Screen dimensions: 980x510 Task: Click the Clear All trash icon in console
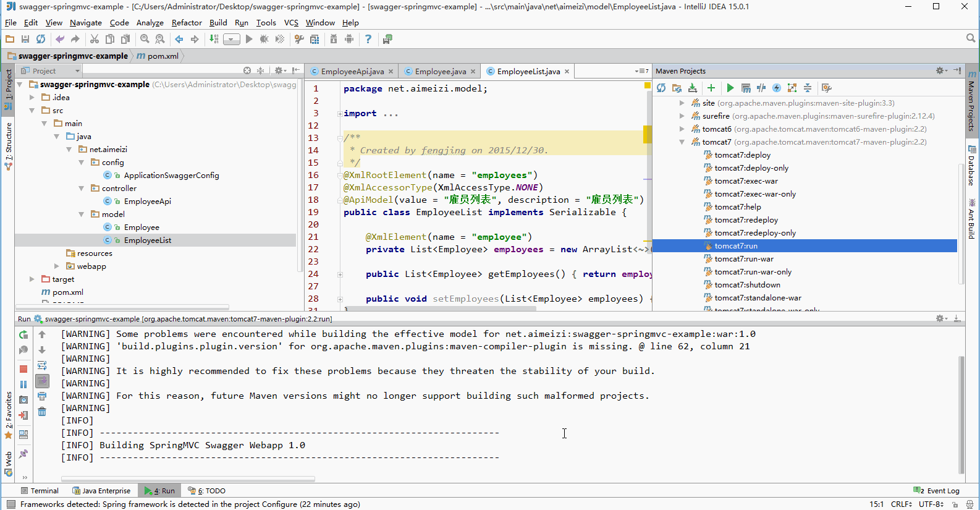pyautogui.click(x=42, y=412)
